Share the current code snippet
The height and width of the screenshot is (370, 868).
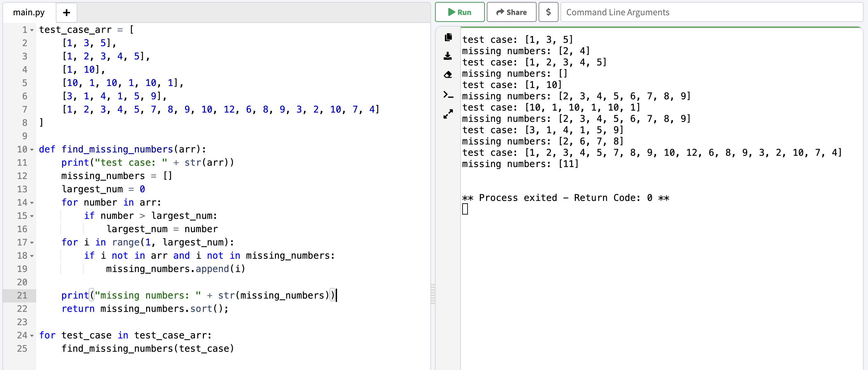tap(511, 12)
